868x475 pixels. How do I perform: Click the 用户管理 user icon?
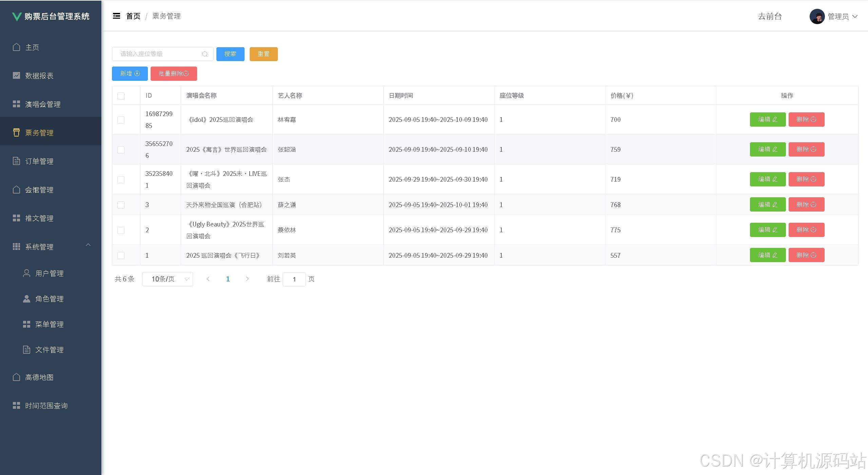click(26, 273)
